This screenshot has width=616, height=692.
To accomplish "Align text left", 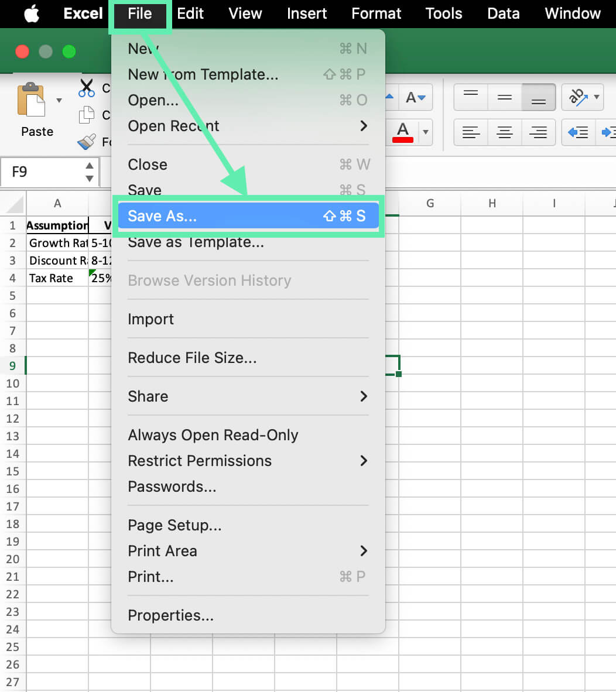I will [471, 132].
